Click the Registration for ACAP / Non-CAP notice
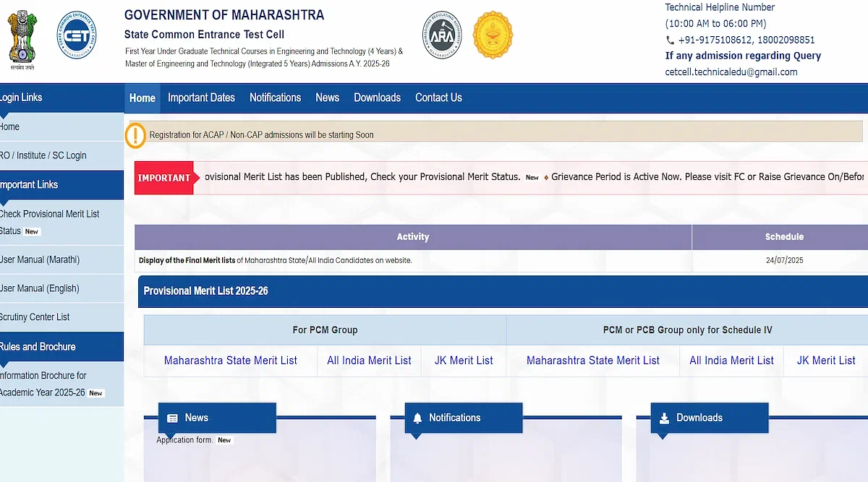Image resolution: width=868 pixels, height=482 pixels. pyautogui.click(x=262, y=135)
